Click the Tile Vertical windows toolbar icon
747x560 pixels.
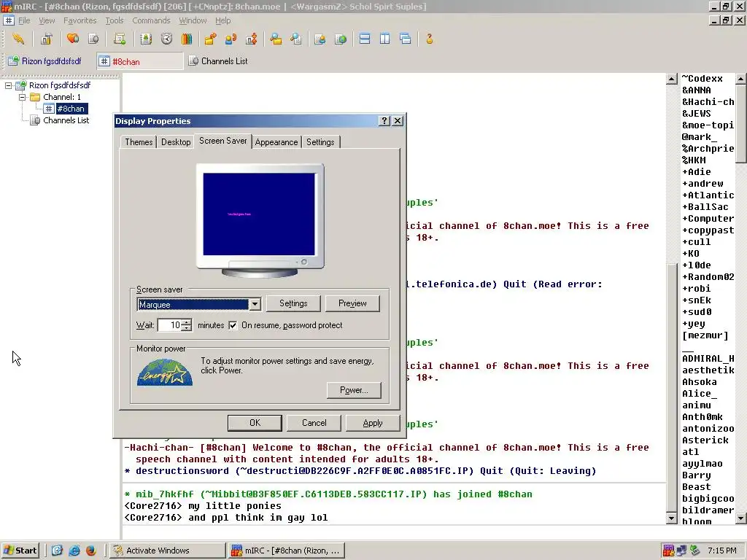coord(385,39)
